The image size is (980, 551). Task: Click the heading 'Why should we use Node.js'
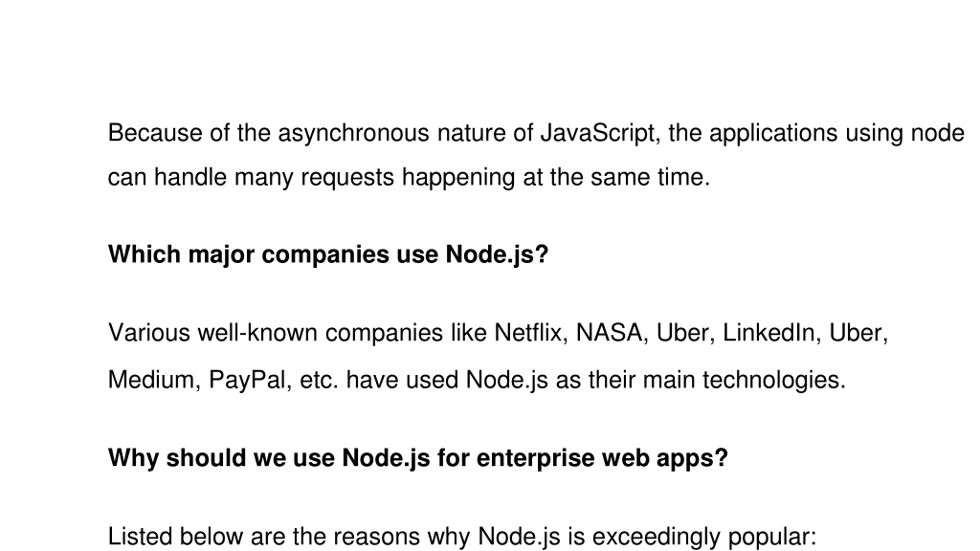click(269, 458)
